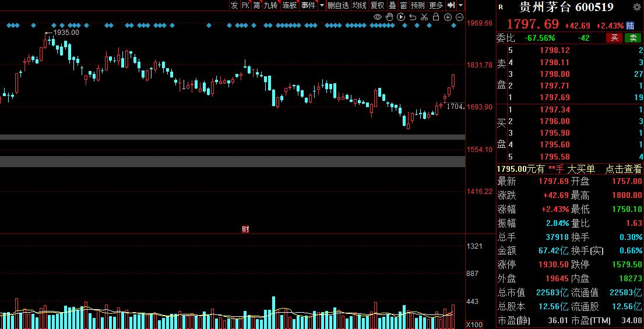Toggle the 事件 events overlay
Screen dimensions: 644x329
[308, 5]
